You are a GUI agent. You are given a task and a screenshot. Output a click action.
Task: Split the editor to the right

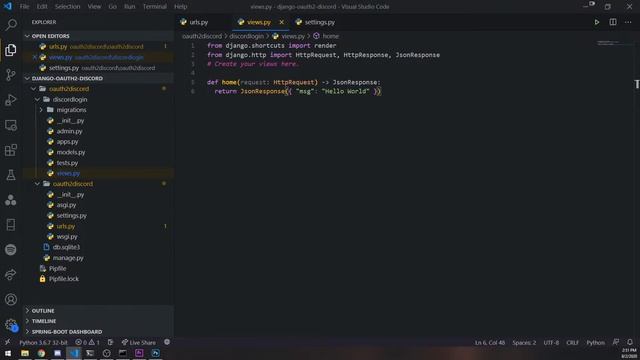613,22
